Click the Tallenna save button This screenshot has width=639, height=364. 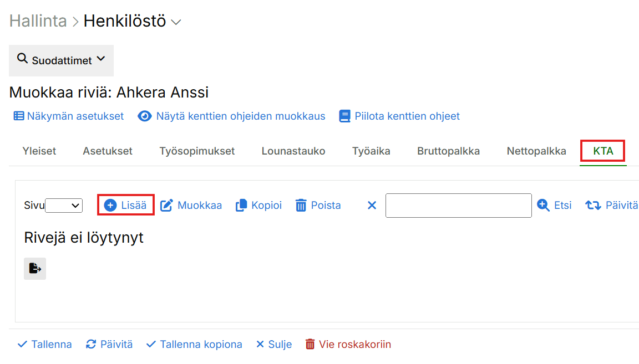pos(45,345)
